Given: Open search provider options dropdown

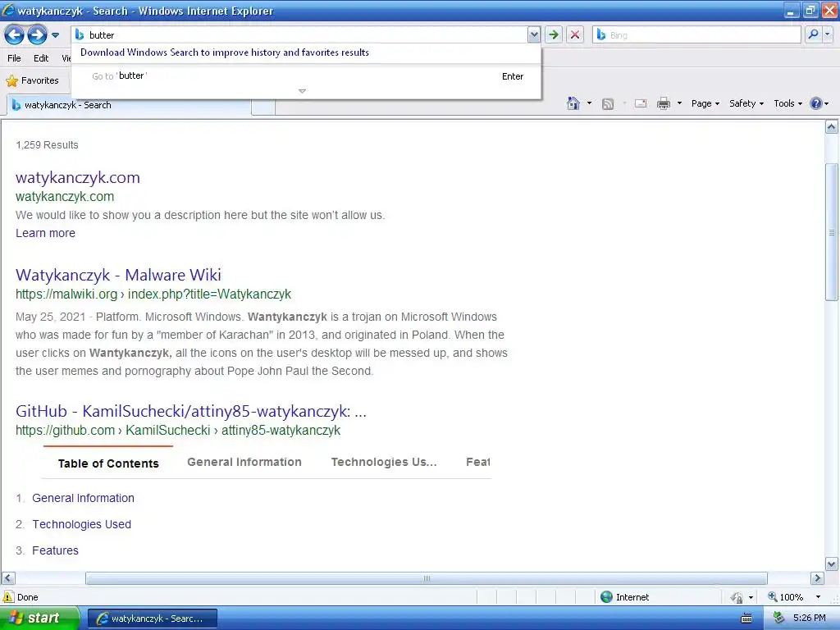Looking at the screenshot, I should pos(827,34).
